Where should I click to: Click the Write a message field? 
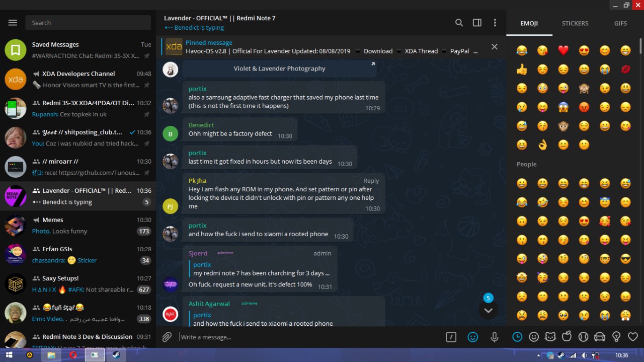pos(309,337)
